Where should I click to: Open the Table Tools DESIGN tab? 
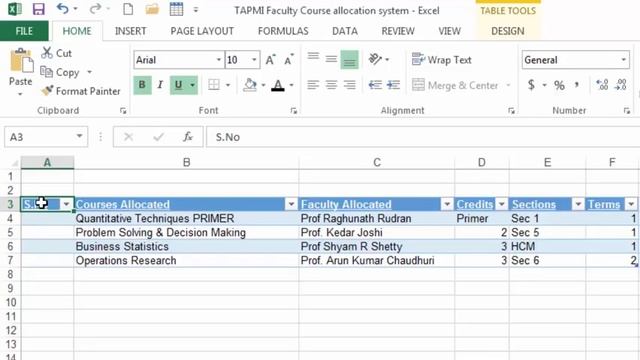pos(508,31)
